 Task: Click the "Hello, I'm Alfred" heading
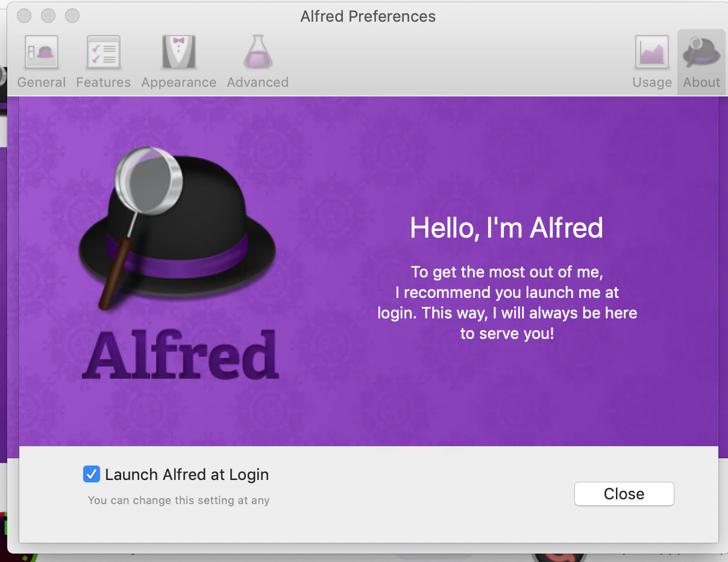pyautogui.click(x=506, y=228)
